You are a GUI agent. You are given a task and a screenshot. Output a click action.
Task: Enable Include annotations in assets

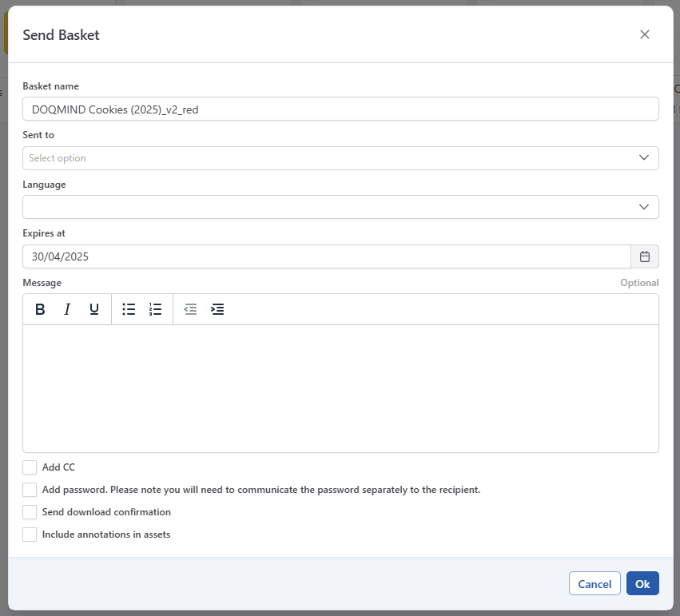(30, 535)
